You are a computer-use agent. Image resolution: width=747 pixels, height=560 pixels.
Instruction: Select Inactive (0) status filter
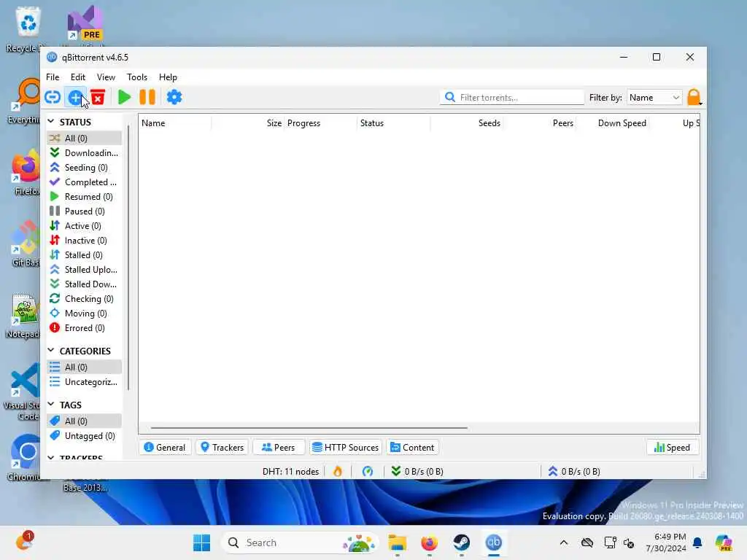click(85, 241)
